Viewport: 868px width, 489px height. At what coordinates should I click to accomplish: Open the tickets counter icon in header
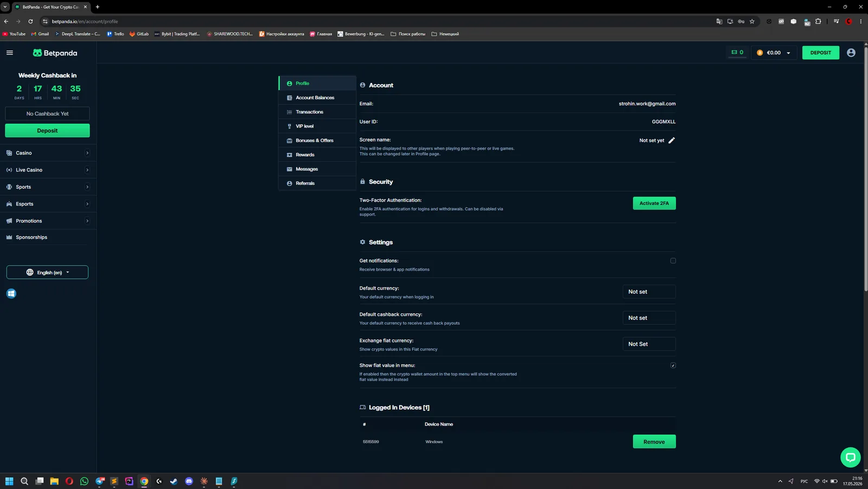[737, 53]
